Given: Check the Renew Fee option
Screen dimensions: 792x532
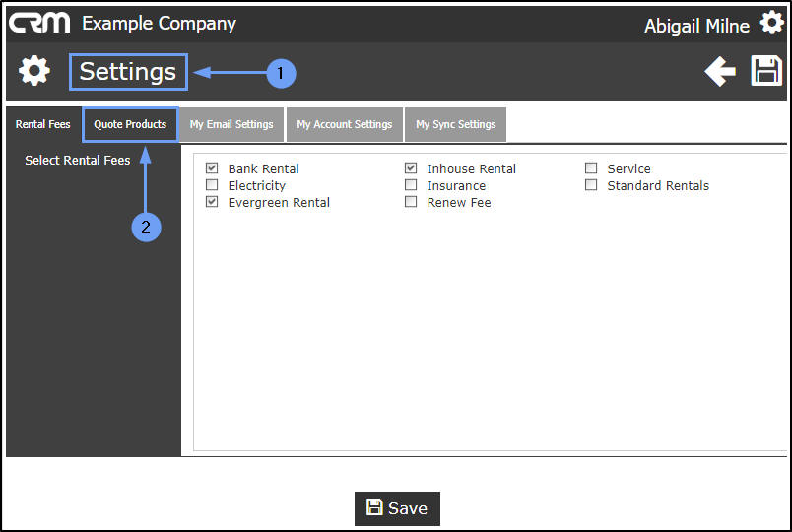Looking at the screenshot, I should click(x=411, y=202).
